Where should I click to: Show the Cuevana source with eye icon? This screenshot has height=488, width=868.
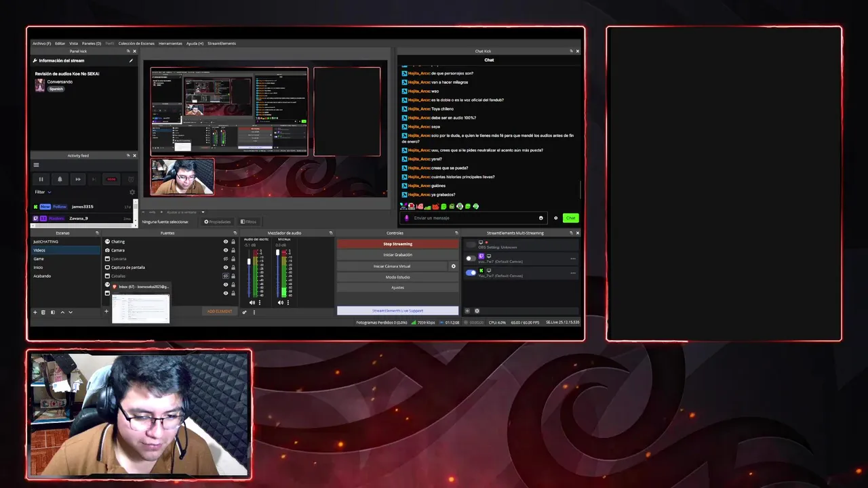(x=226, y=259)
